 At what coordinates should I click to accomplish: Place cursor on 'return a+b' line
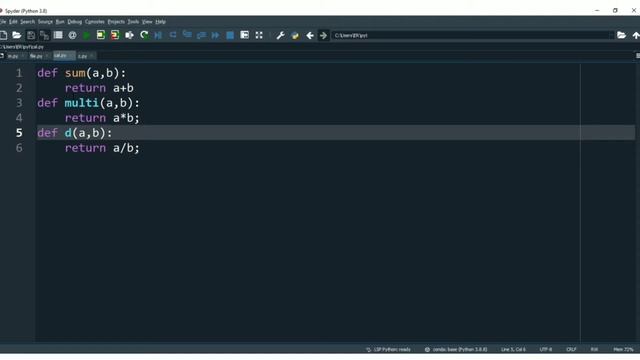tap(99, 88)
